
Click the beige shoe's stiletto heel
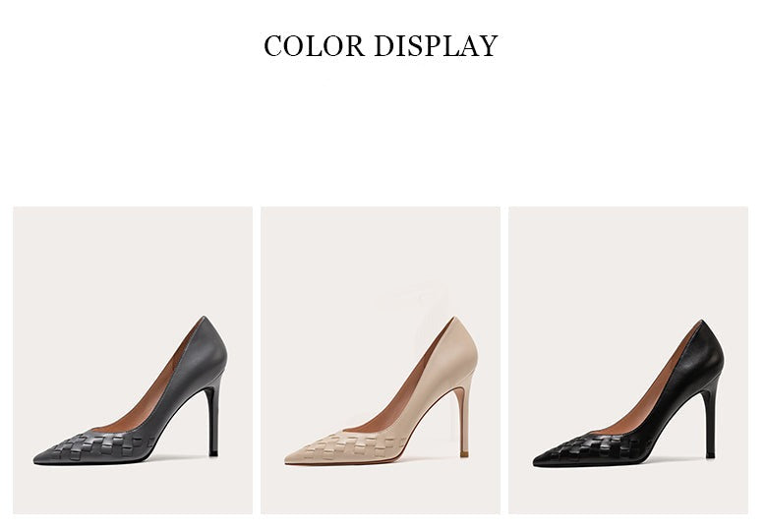(463, 420)
